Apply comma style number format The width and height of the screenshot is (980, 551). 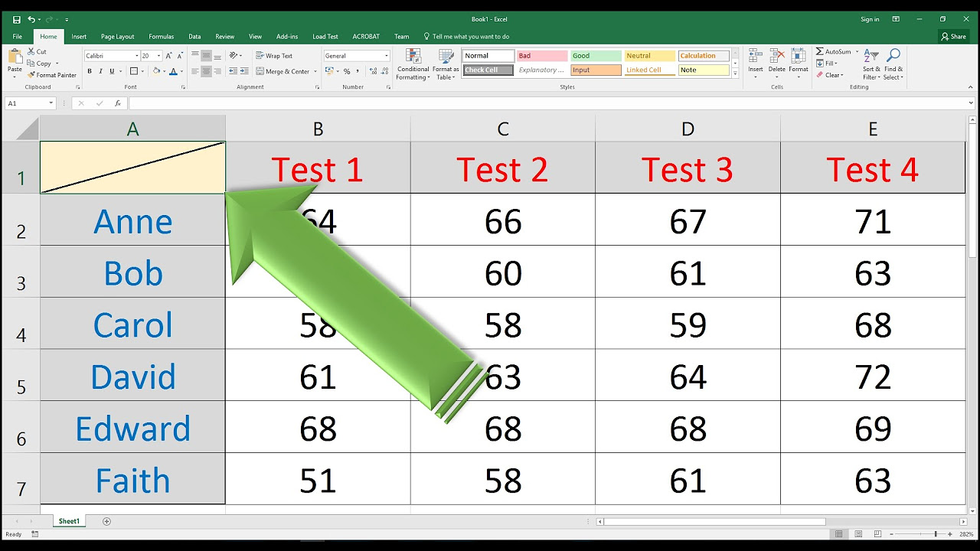358,71
